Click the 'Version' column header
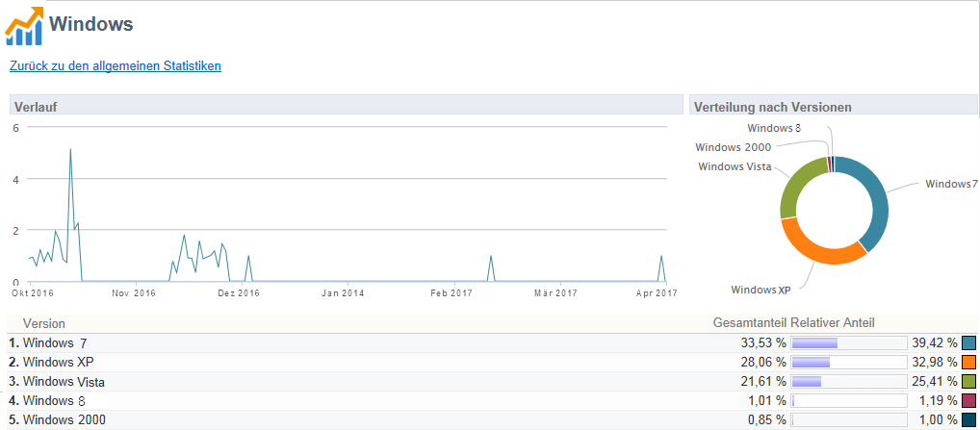 (43, 323)
